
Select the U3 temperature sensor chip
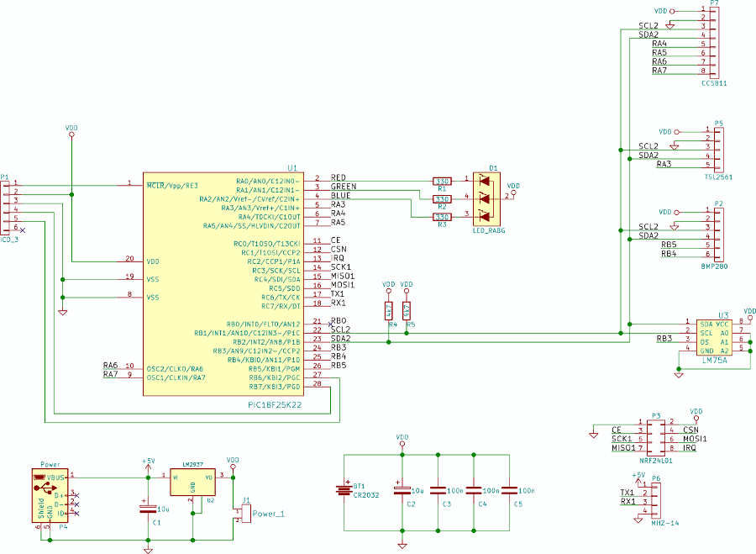[714, 338]
